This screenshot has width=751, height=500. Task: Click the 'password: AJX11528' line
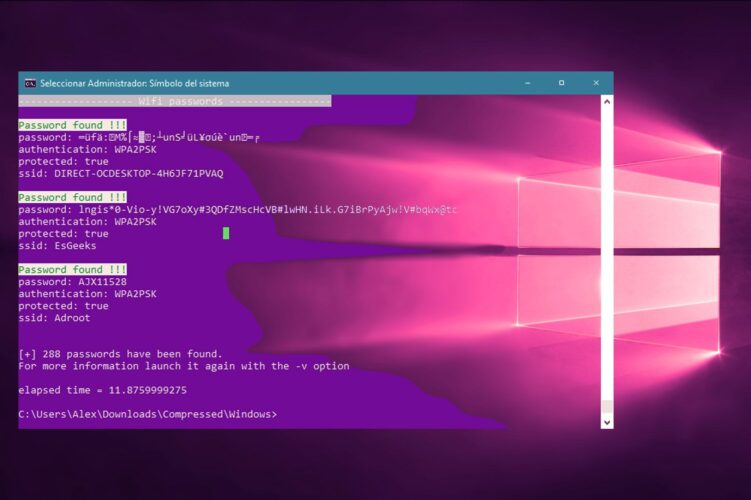tap(72, 282)
